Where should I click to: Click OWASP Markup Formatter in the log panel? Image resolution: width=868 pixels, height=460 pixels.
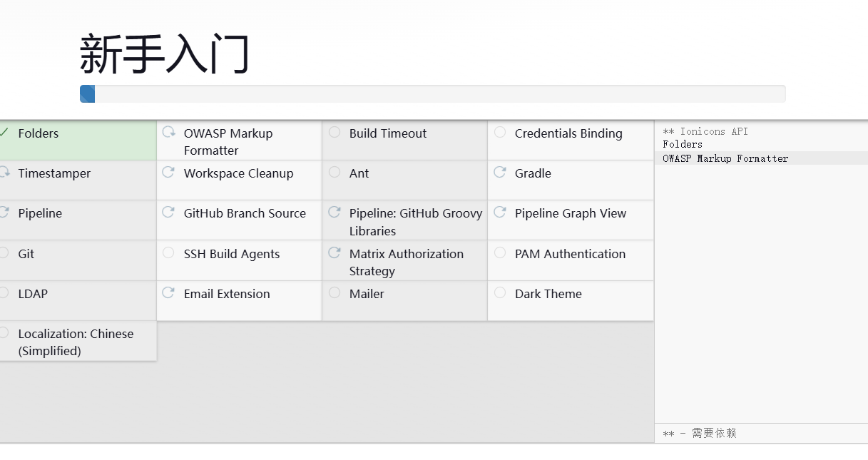pyautogui.click(x=725, y=158)
